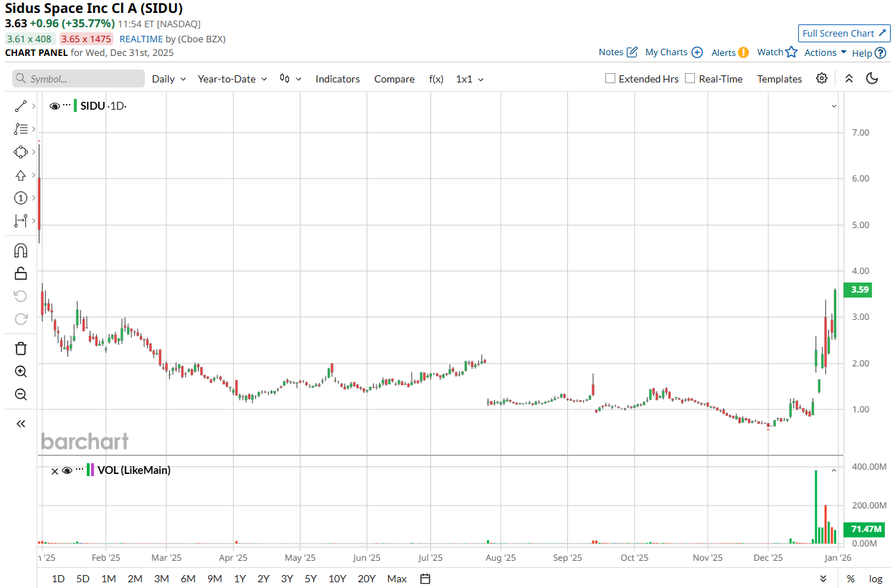
Task: Open the f(x) expressions menu
Action: tap(436, 79)
